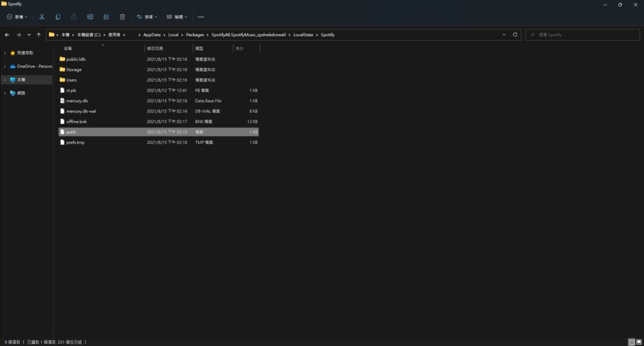Viewport: 644px width, 346px height.
Task: Click the 12 KB size of offline.bnk
Action: point(252,121)
